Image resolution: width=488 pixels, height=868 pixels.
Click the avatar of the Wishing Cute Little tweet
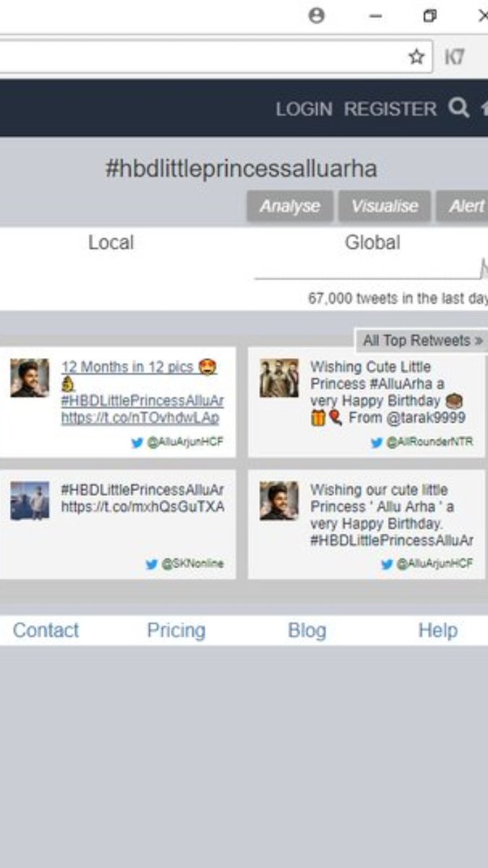279,378
